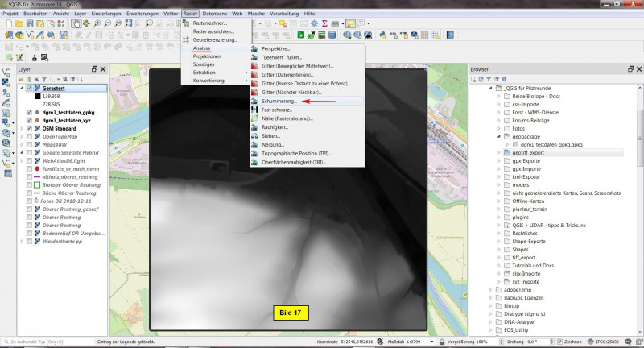The height and width of the screenshot is (348, 644).
Task: Expand the Google Satellite Hybrid layer
Action: [22, 153]
